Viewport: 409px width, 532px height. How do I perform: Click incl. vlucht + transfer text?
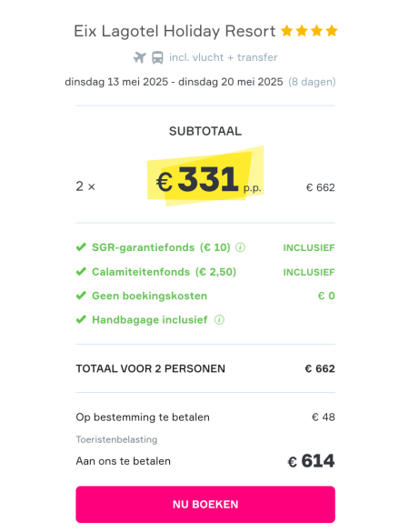tap(224, 57)
